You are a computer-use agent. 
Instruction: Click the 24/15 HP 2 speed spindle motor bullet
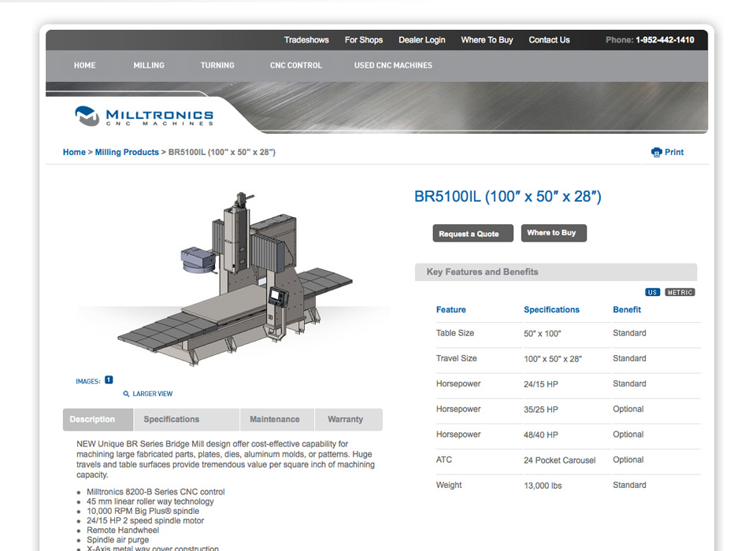(x=145, y=520)
